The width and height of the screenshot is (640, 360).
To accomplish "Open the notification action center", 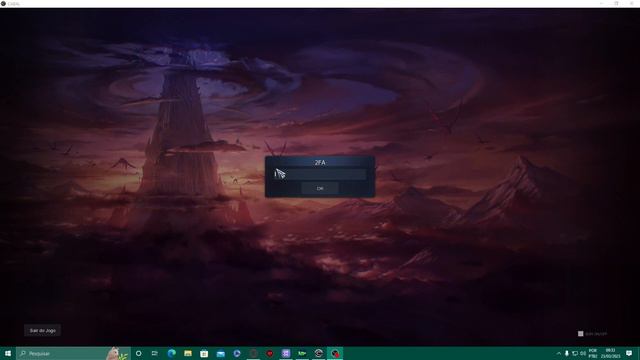I will point(629,353).
